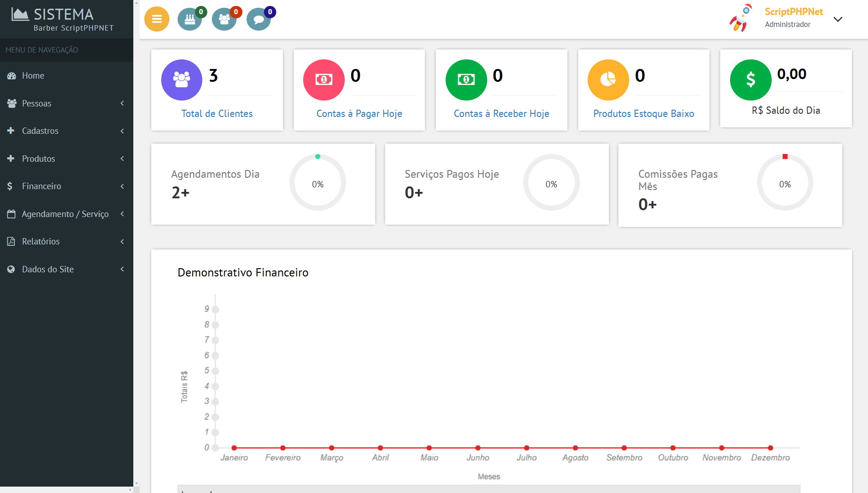Click the orange pie chart stock icon

608,80
